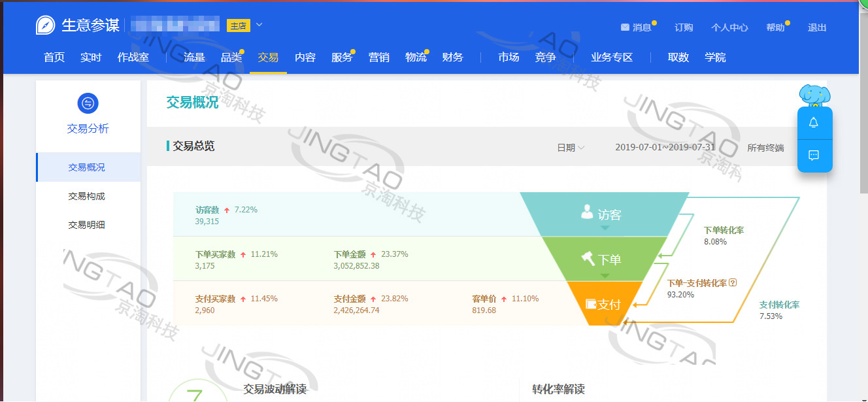Click the question mark next to 下单-支付转化率

733,283
